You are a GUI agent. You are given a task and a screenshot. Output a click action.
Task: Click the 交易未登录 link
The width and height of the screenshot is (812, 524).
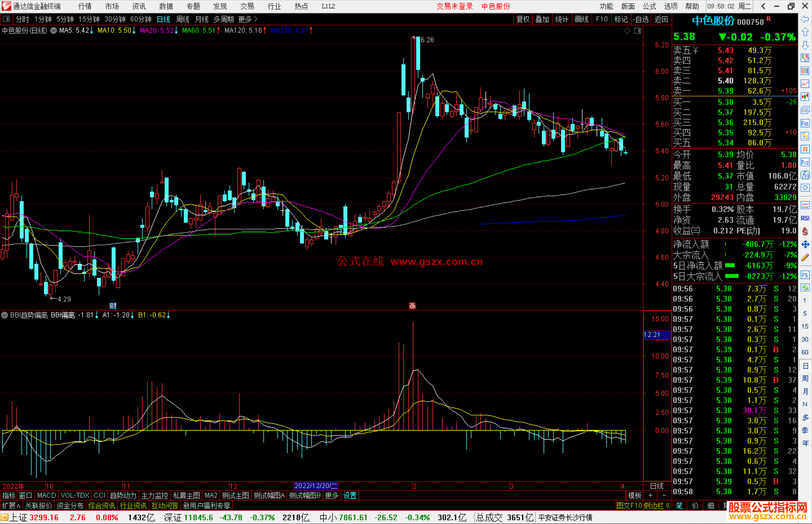click(454, 6)
